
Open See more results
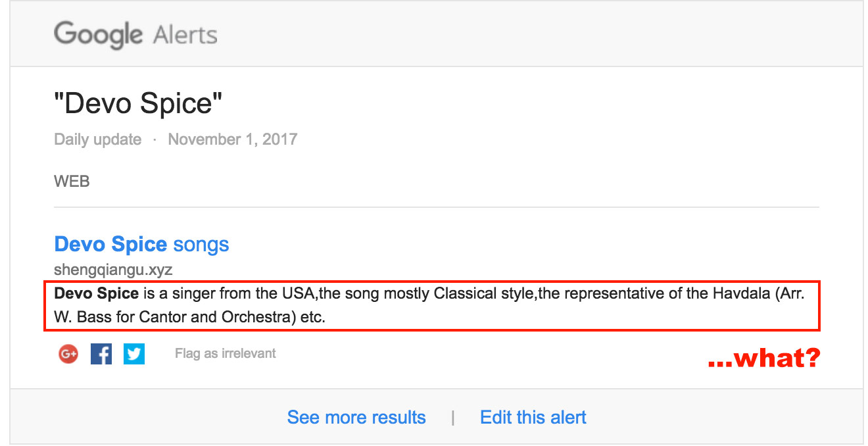click(x=356, y=418)
